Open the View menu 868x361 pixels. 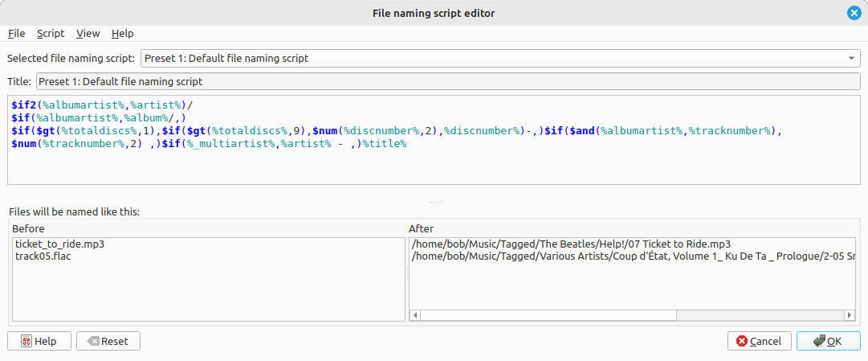pos(88,33)
